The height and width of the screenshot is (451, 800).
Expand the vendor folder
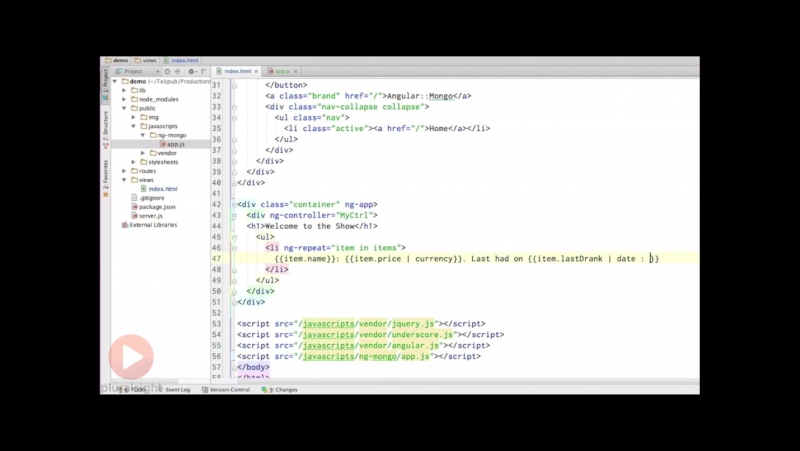pos(143,153)
